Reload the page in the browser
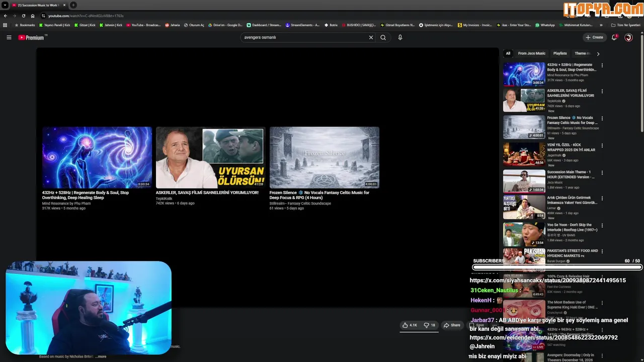Viewport: 644px width, 362px height. pyautogui.click(x=23, y=16)
